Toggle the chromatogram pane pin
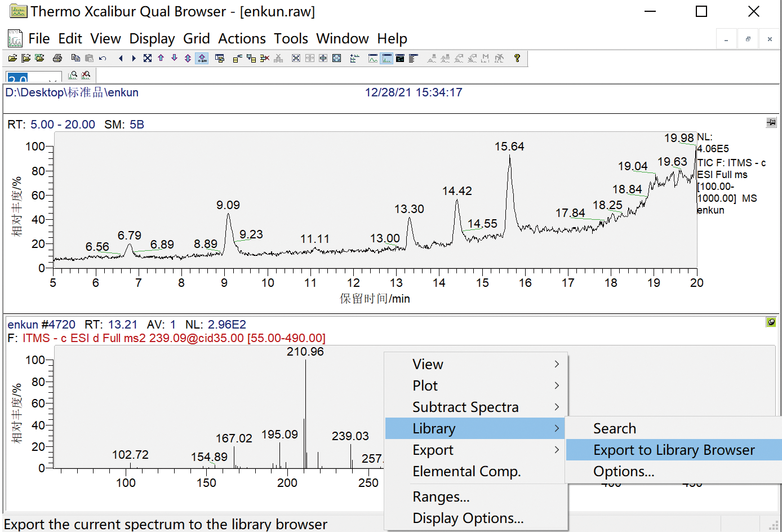The height and width of the screenshot is (532, 782). click(771, 122)
